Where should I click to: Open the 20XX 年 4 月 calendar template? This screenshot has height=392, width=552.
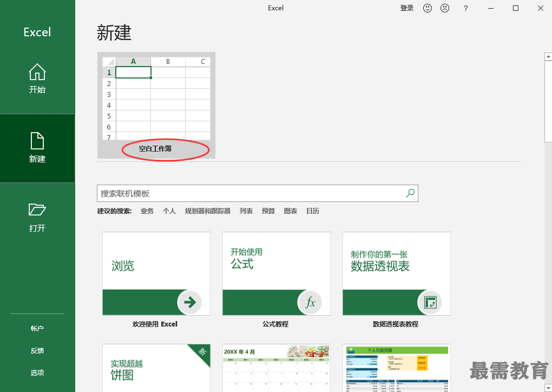[x=277, y=368]
